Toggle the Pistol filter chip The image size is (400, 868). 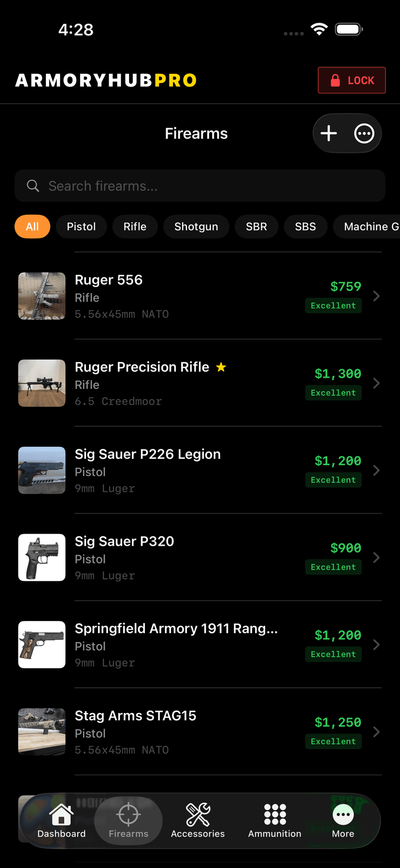[x=81, y=227]
